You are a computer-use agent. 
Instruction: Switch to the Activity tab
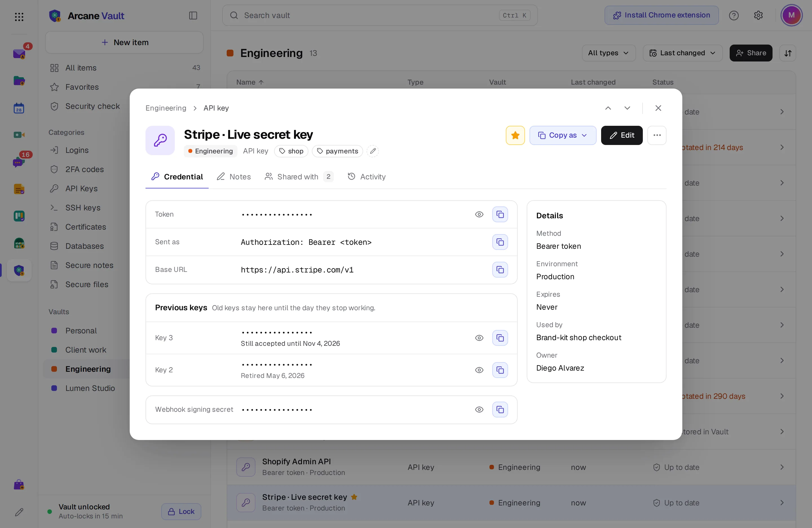367,177
